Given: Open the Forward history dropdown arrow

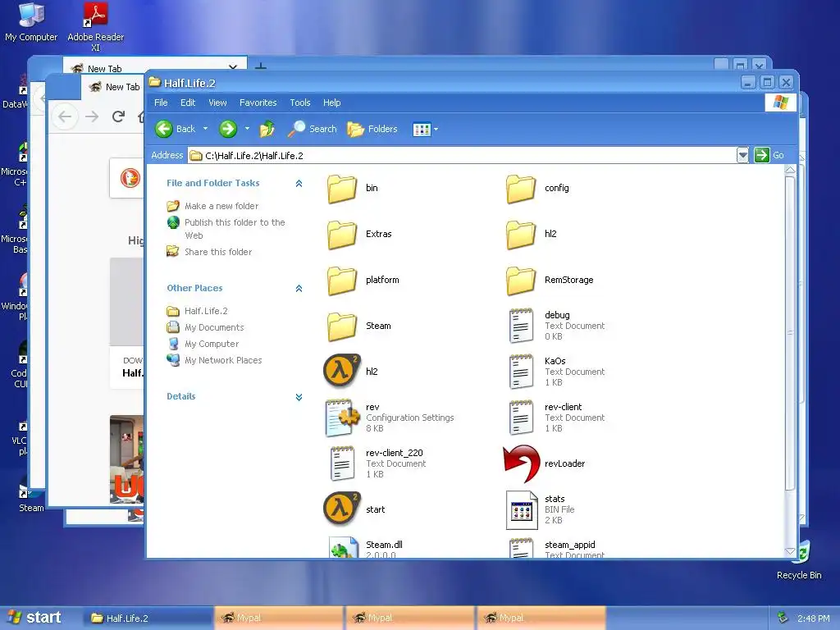Looking at the screenshot, I should (x=247, y=129).
